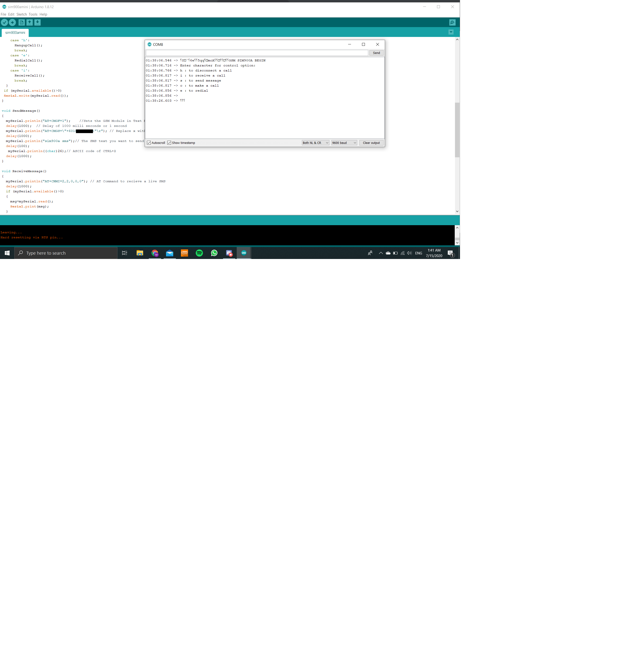
Task: Click the Verify sketch checkmark icon
Action: tap(4, 22)
